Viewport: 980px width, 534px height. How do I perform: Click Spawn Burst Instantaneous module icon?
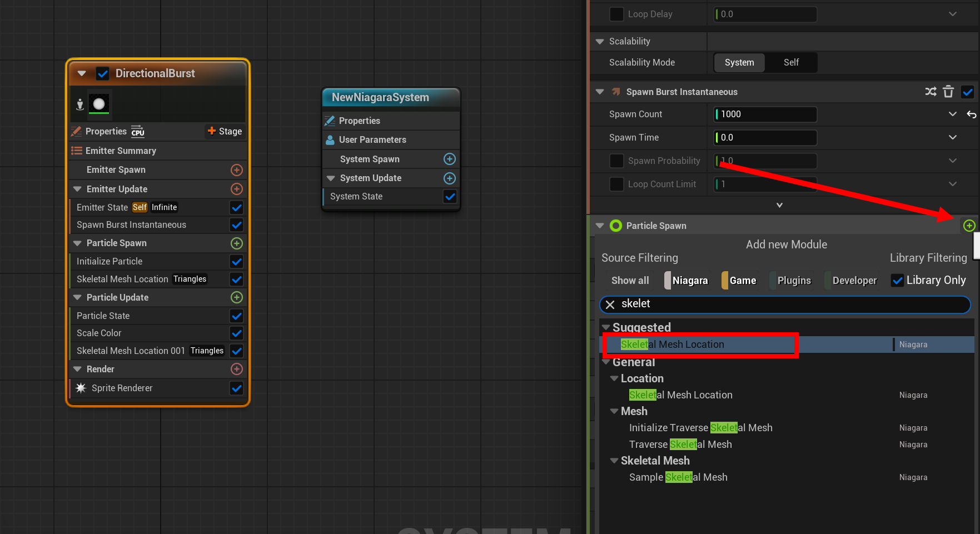[x=616, y=92]
